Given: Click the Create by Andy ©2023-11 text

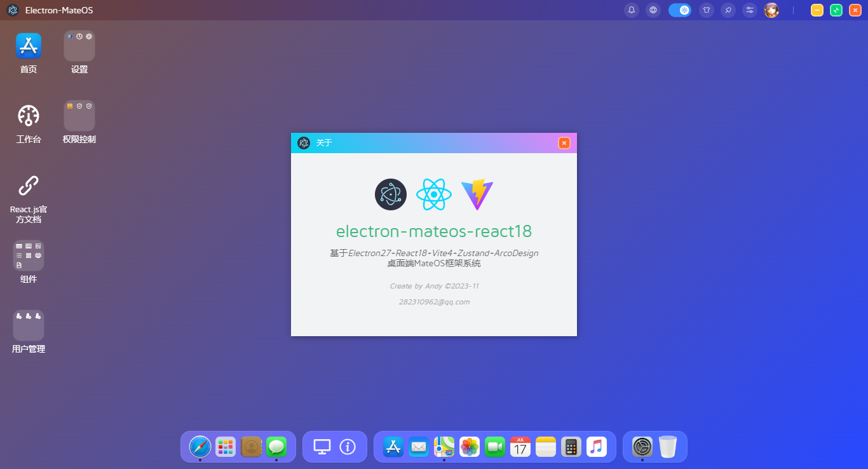Looking at the screenshot, I should [434, 286].
